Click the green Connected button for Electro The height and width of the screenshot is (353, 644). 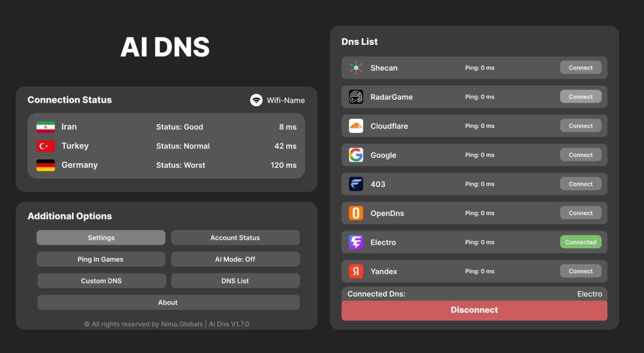click(581, 242)
